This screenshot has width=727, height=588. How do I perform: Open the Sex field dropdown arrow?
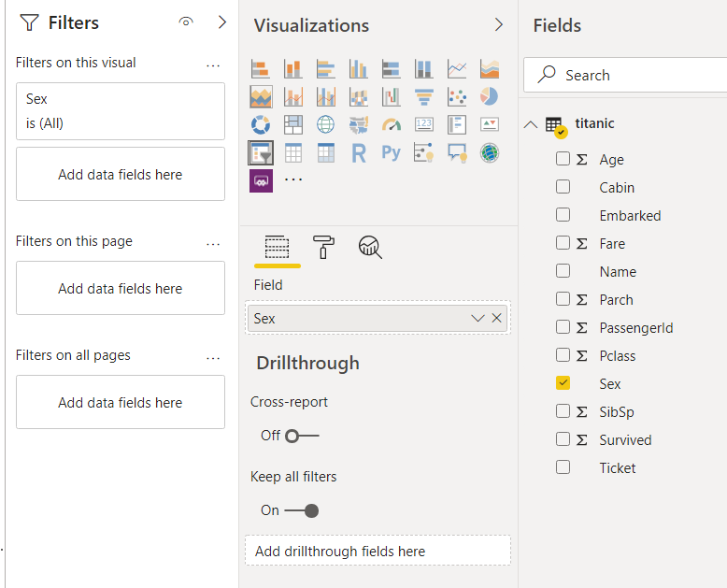(x=478, y=318)
